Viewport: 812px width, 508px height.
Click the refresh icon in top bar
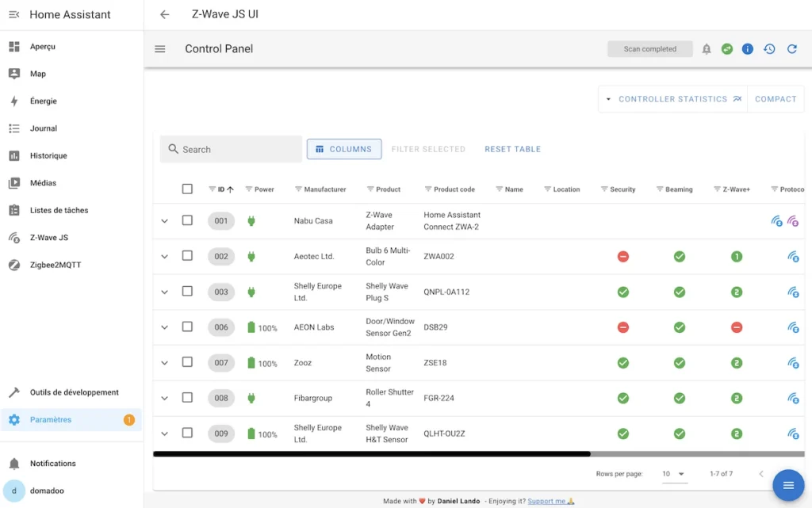[x=792, y=49]
